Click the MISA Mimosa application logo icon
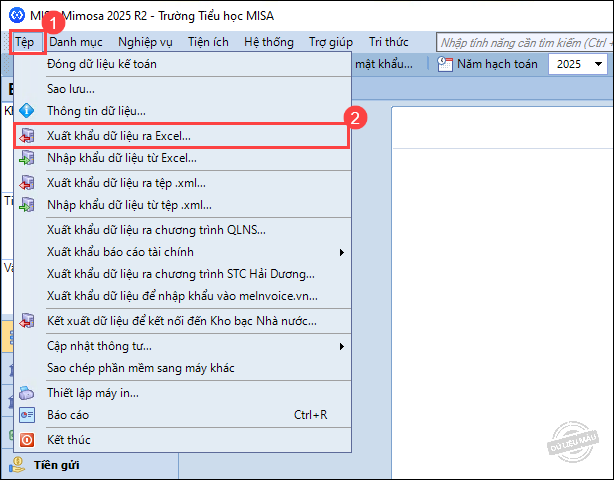The height and width of the screenshot is (480, 614). click(16, 15)
